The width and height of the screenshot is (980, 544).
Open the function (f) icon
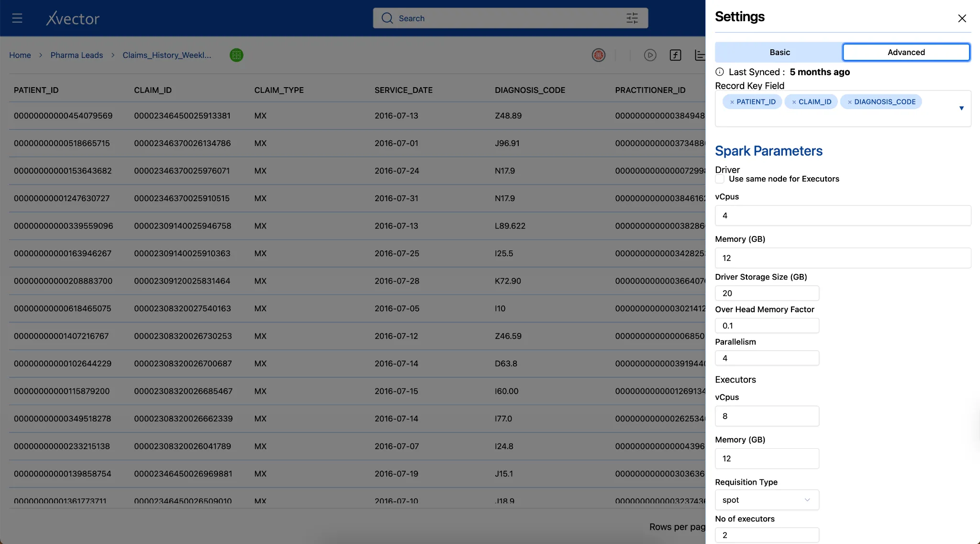click(x=675, y=55)
